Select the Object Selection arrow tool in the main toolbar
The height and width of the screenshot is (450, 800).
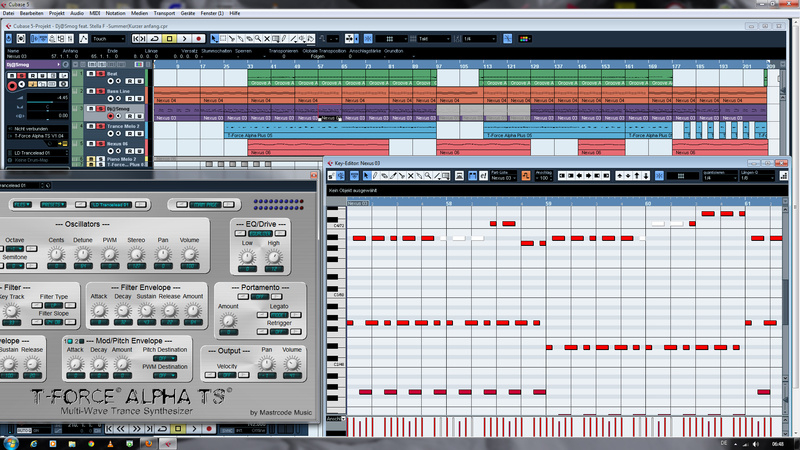coord(214,39)
